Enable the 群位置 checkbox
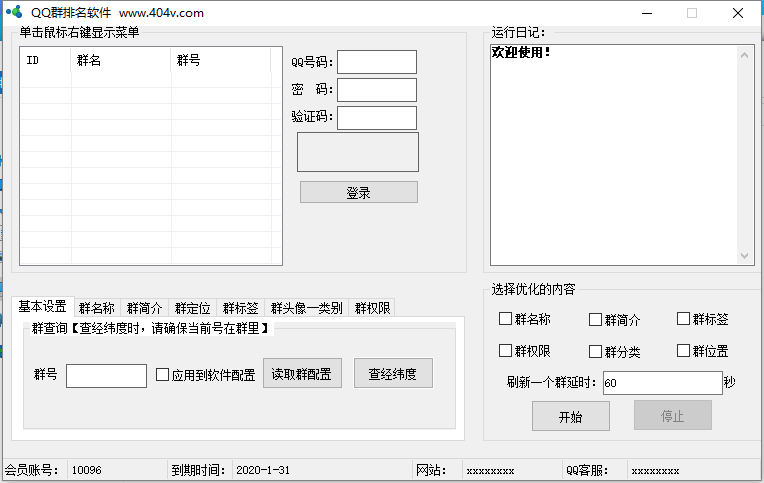This screenshot has height=483, width=764. [684, 350]
